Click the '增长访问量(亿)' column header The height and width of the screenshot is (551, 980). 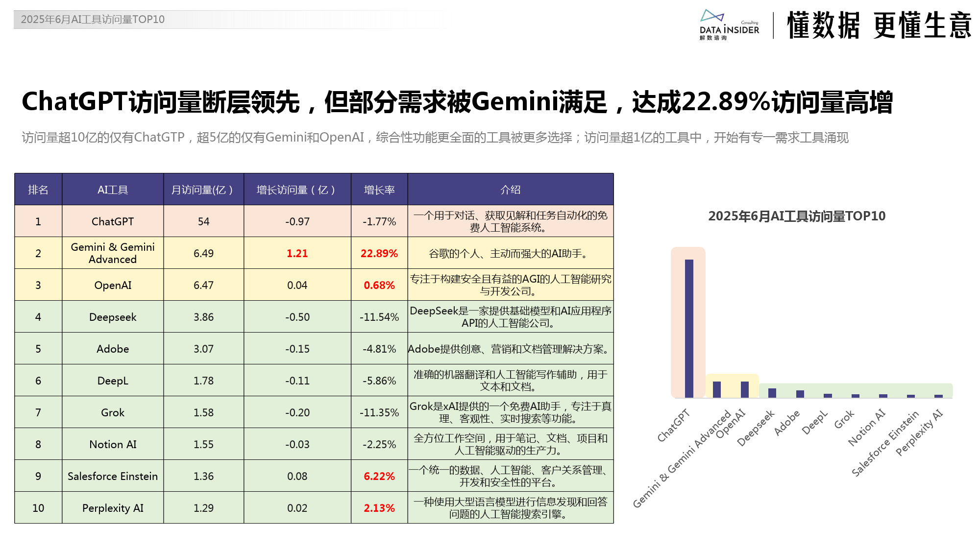(297, 190)
